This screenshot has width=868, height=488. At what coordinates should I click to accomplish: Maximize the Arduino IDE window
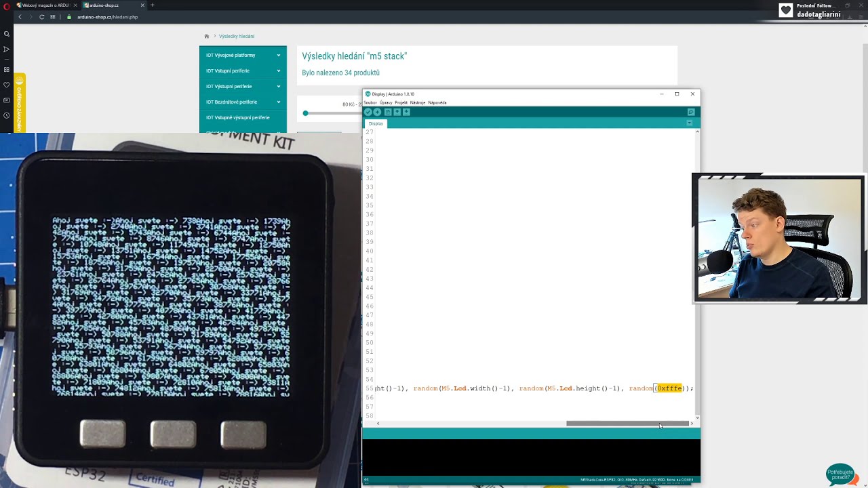pyautogui.click(x=677, y=94)
